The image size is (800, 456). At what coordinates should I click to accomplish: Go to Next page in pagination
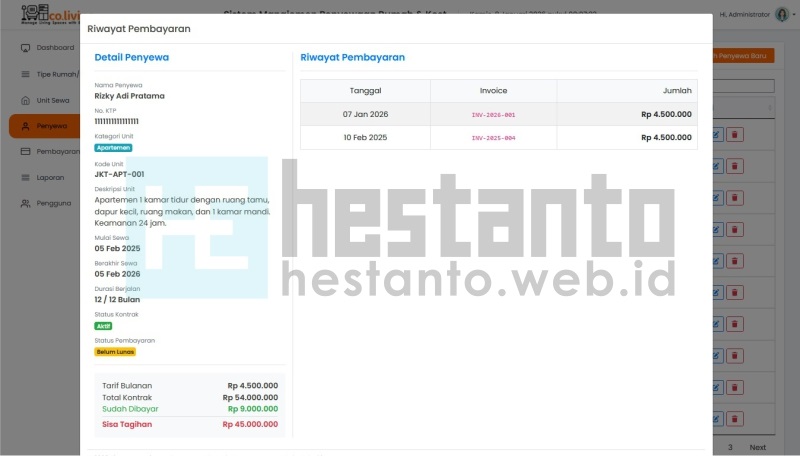pyautogui.click(x=758, y=447)
